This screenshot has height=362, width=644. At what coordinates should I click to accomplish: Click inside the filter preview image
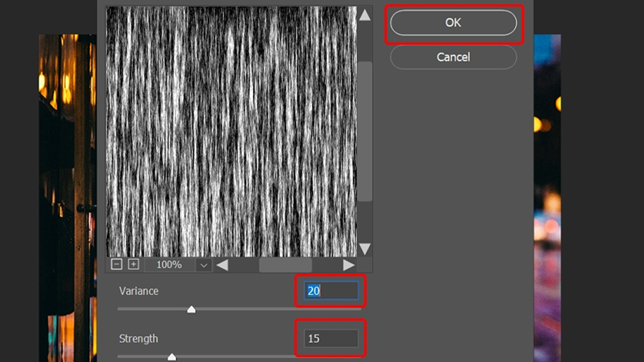tap(231, 131)
